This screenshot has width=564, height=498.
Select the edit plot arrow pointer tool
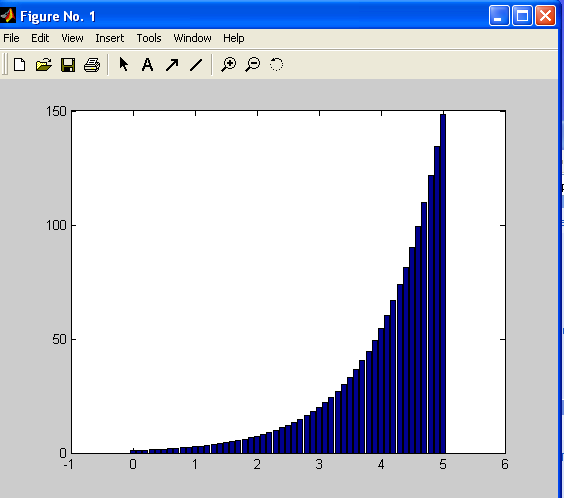[x=123, y=65]
